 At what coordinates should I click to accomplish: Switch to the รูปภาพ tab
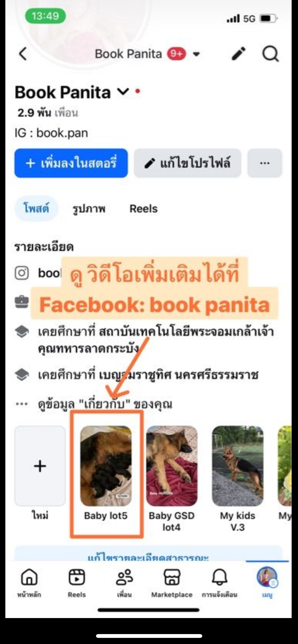[89, 209]
